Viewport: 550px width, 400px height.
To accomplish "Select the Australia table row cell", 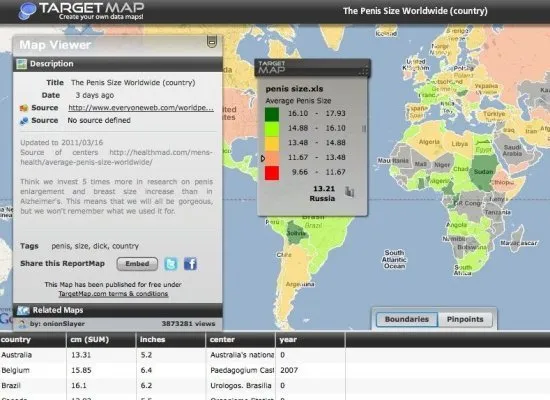I will [33, 355].
